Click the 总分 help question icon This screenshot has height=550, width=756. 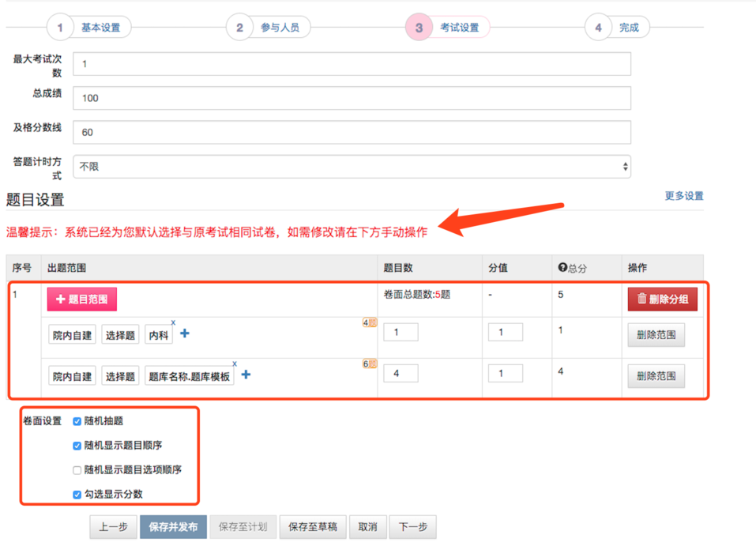pyautogui.click(x=562, y=267)
